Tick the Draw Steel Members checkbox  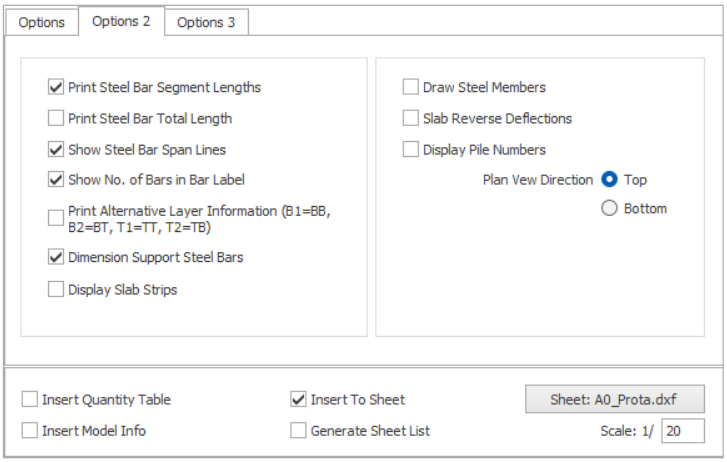coord(411,87)
